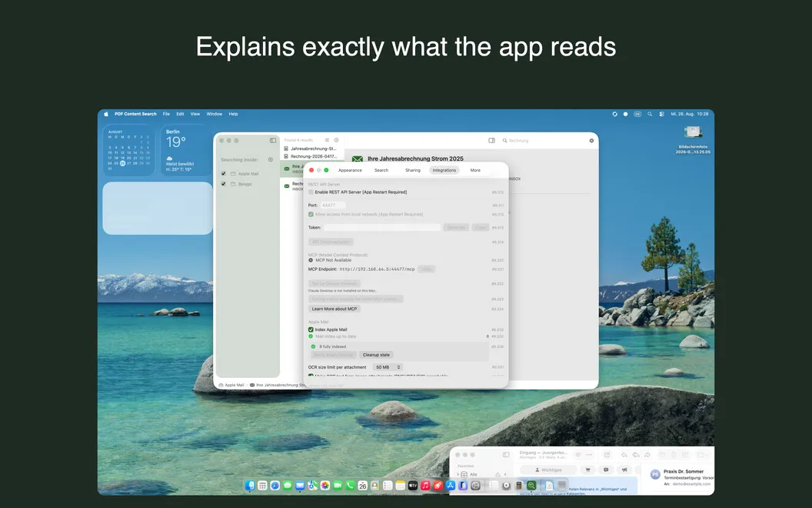Click in the Token text field

click(382, 228)
